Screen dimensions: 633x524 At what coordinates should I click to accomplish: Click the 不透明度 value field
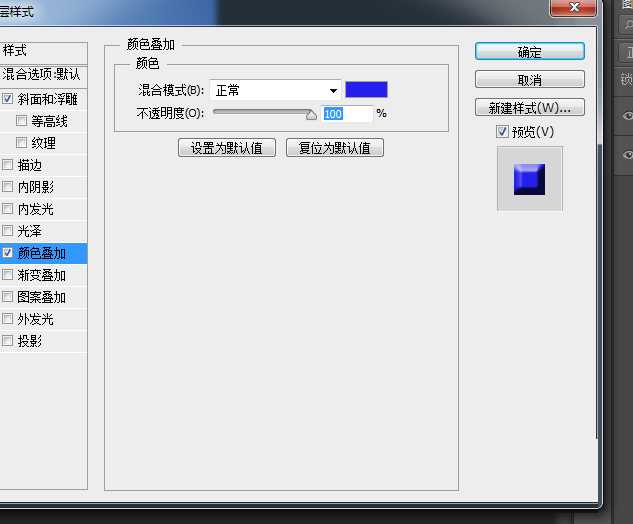347,114
